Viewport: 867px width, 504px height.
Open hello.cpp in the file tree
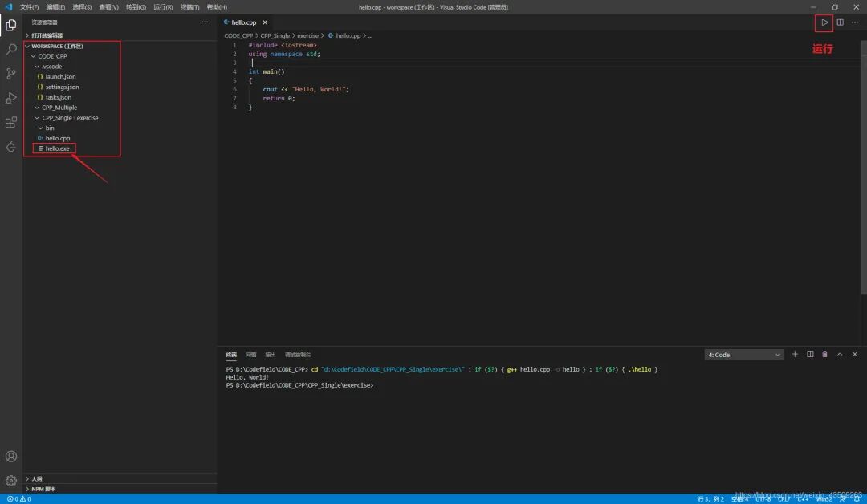tap(58, 138)
